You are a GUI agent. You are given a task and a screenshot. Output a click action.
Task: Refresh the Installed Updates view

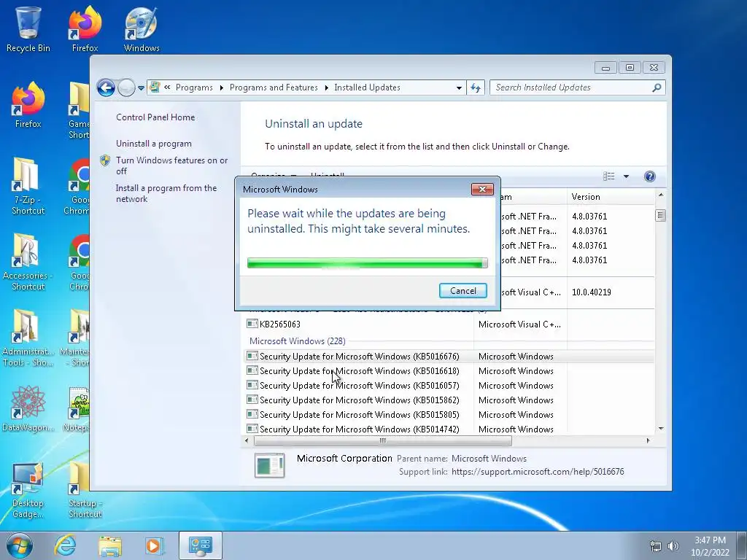pyautogui.click(x=476, y=87)
